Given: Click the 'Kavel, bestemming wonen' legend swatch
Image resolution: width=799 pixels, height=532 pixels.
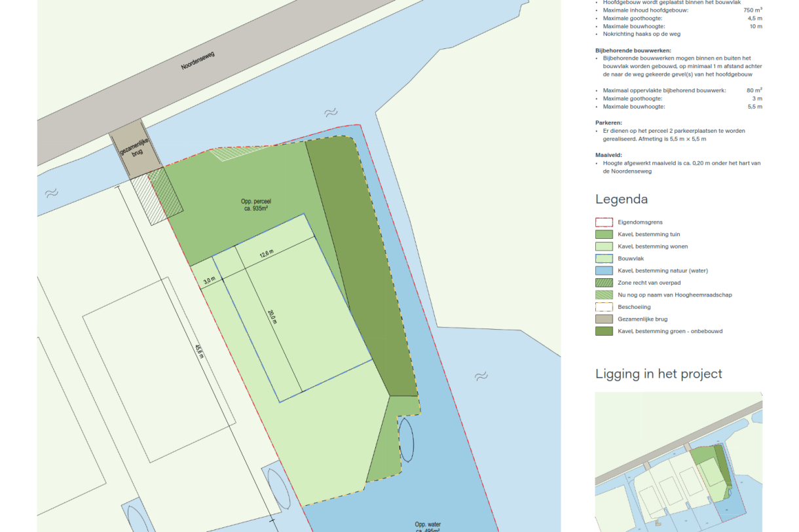Looking at the screenshot, I should [603, 247].
